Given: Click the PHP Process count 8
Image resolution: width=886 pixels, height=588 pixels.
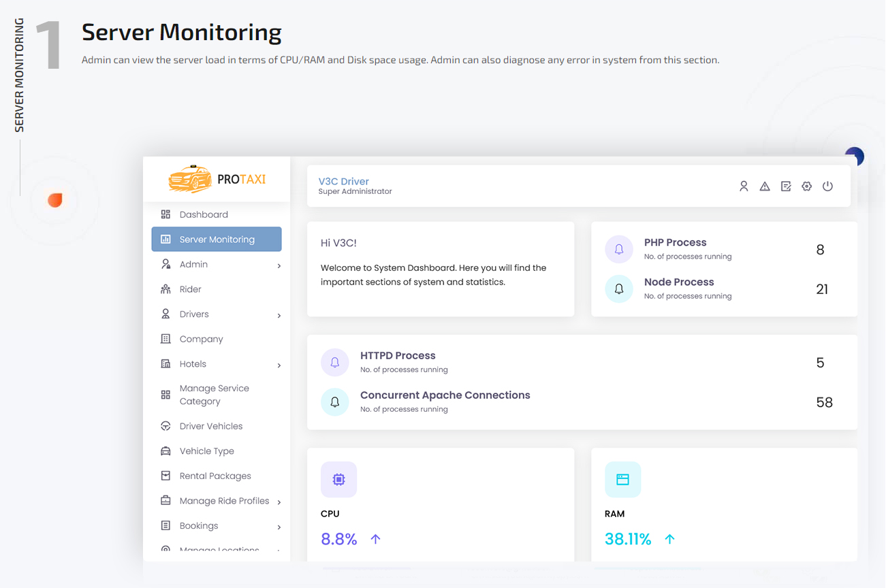Looking at the screenshot, I should click(820, 250).
